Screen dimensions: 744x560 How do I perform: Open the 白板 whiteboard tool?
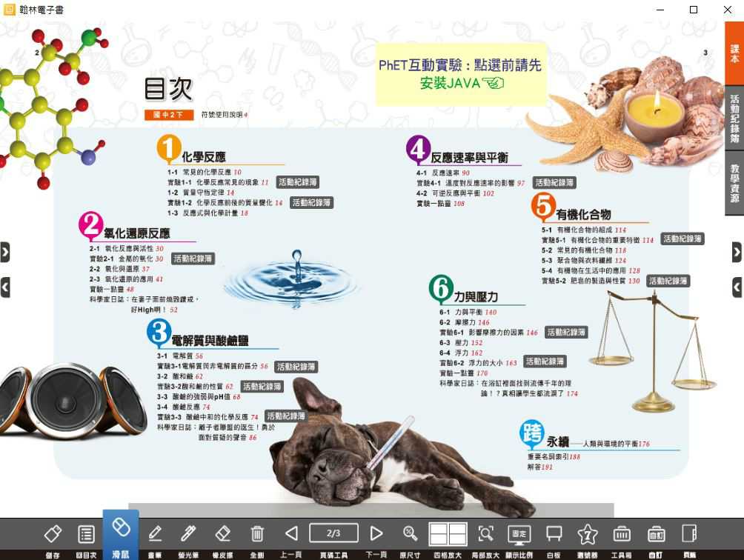554,534
